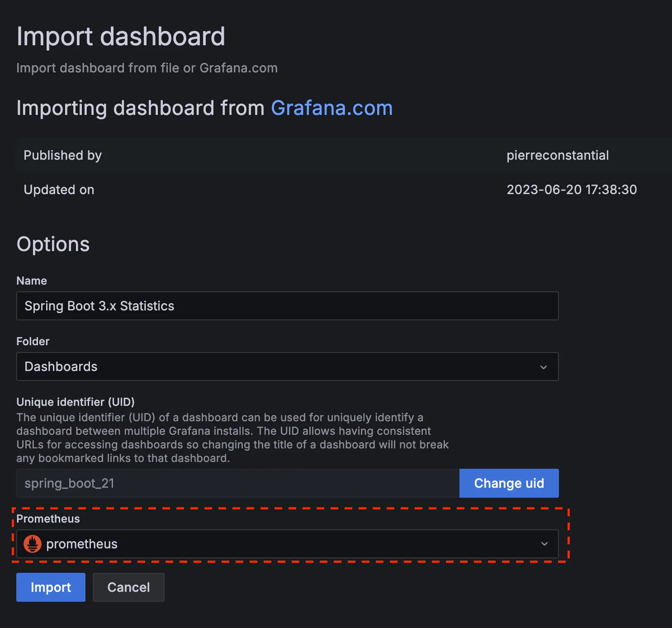
Task: Click the Name field with Spring Boot 3.x Statistics
Action: [x=288, y=306]
